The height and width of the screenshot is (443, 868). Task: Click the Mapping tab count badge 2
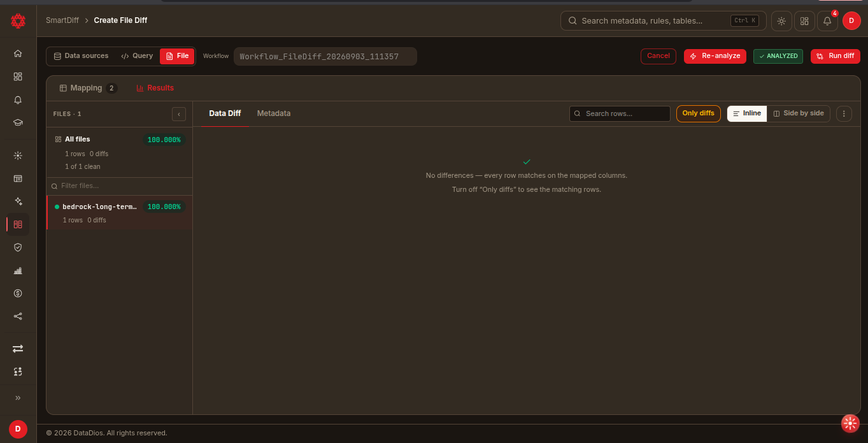coord(111,88)
